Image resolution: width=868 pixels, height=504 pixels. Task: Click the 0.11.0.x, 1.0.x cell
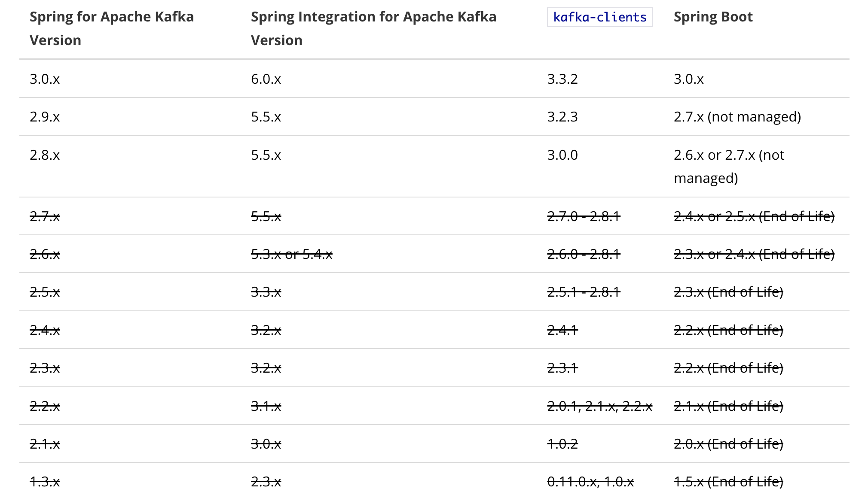590,482
